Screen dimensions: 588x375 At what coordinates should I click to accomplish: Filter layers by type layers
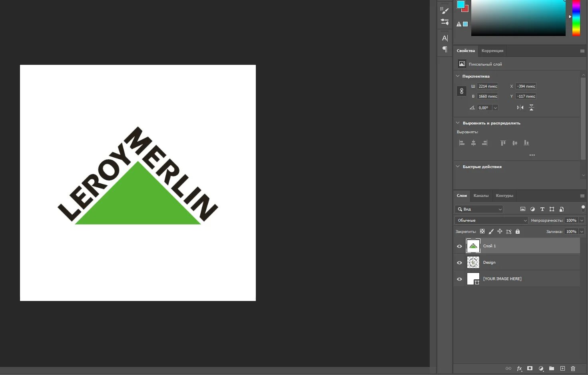click(x=542, y=209)
